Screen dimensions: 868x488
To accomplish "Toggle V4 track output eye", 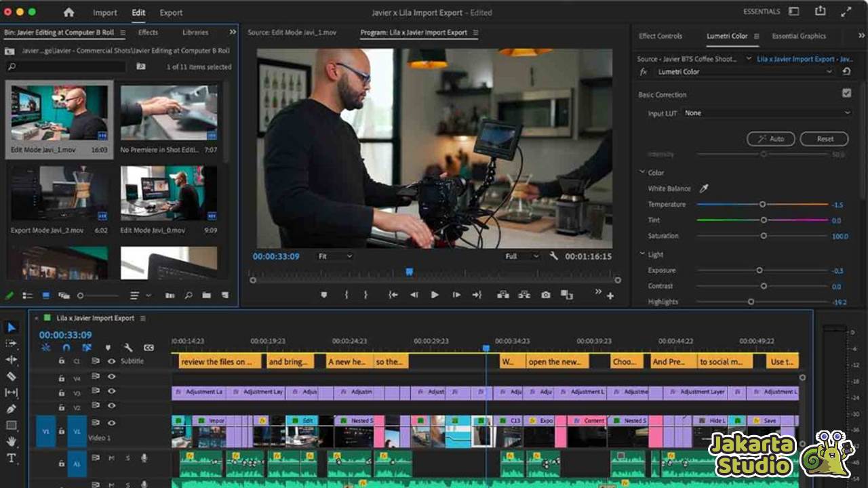I will point(111,376).
